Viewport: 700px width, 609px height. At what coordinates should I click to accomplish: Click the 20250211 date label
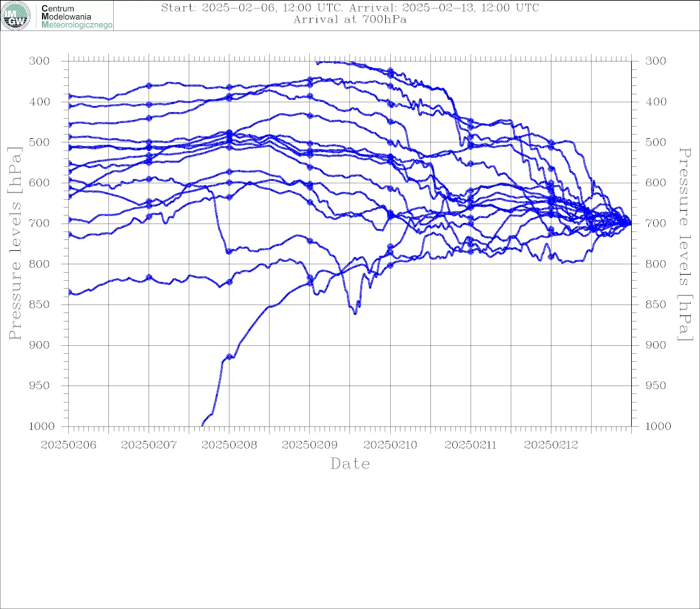click(471, 445)
